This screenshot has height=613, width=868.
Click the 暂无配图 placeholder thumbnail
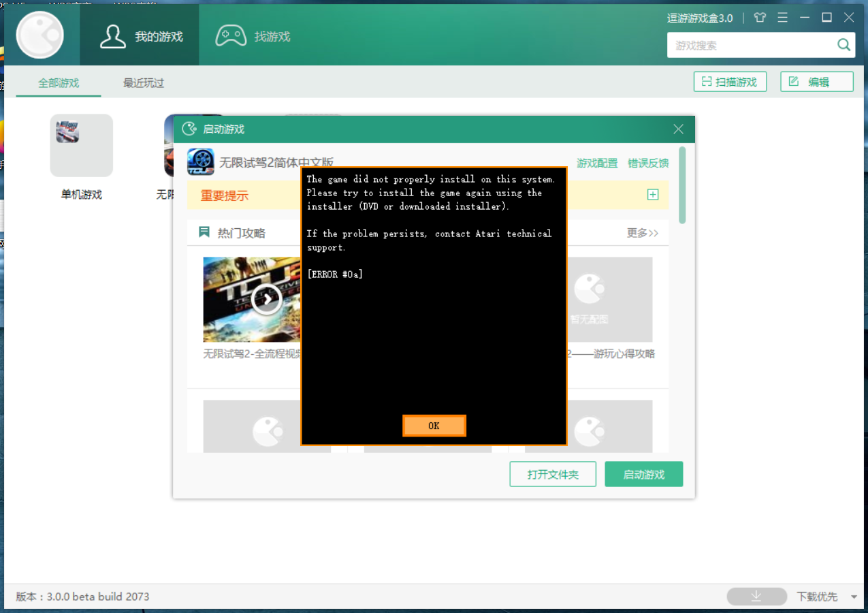tap(609, 300)
